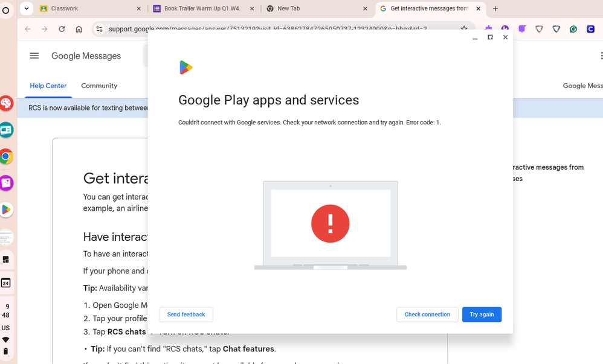This screenshot has height=364, width=603.
Task: Click the Google Messages link at right
Action: click(582, 86)
